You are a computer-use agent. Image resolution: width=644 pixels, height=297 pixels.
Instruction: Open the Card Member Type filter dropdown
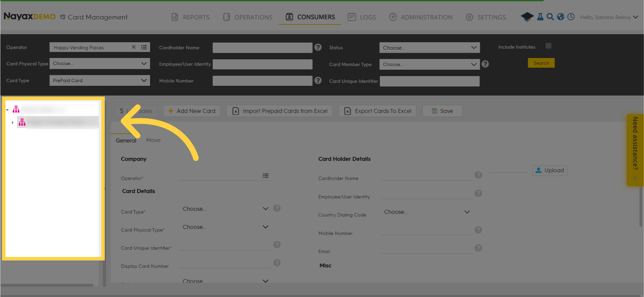430,64
